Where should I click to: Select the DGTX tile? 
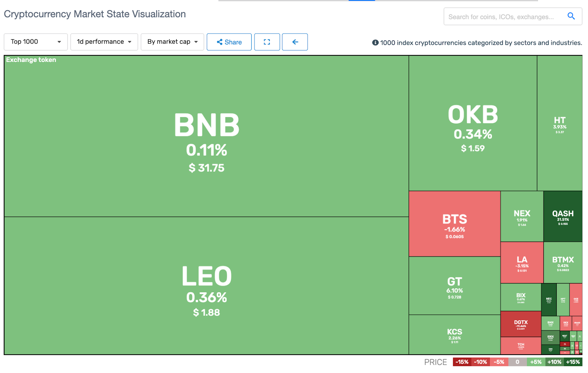coord(521,324)
